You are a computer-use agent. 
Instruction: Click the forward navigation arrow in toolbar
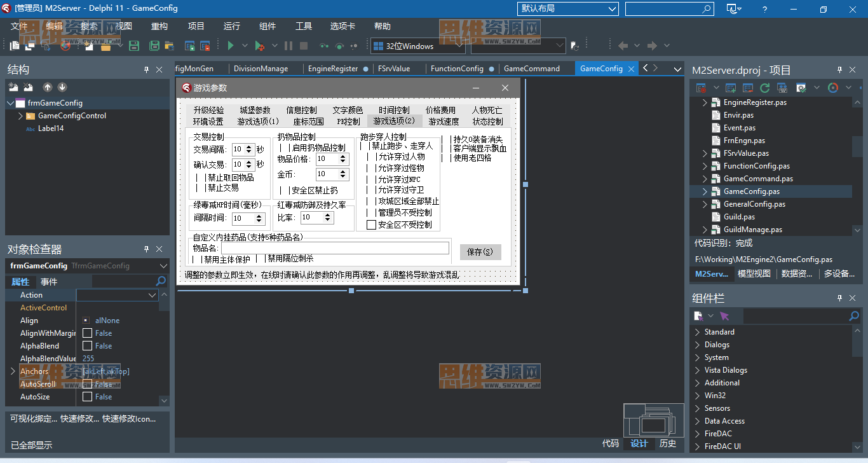(x=652, y=46)
